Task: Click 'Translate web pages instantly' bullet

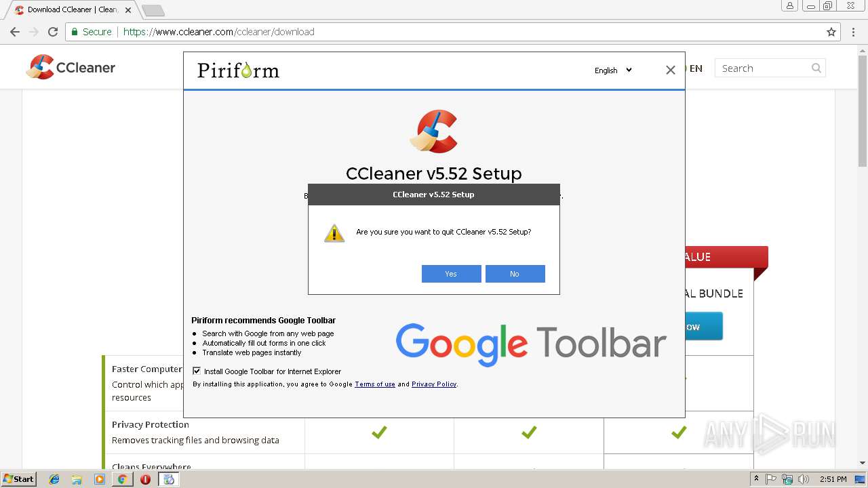Action: tap(252, 352)
